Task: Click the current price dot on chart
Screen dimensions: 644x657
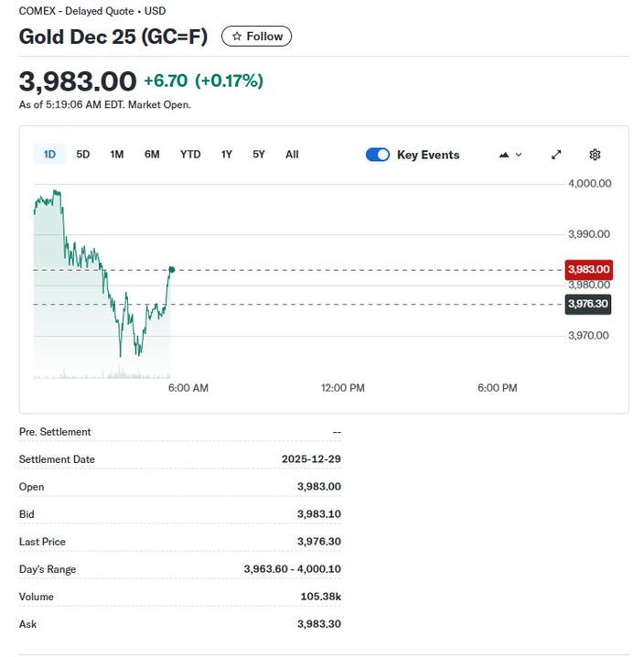Action: coord(171,270)
